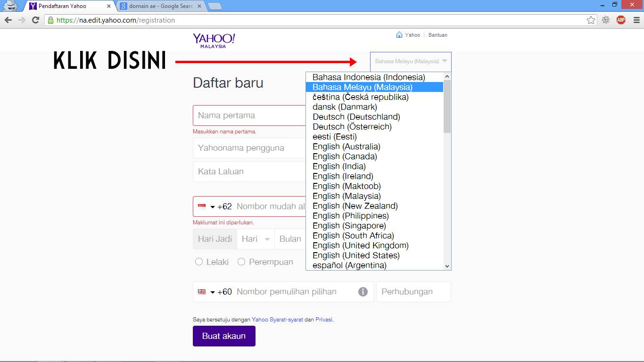Close the Pendaftaran Yahoo tab
This screenshot has width=644, height=362.
[109, 6]
